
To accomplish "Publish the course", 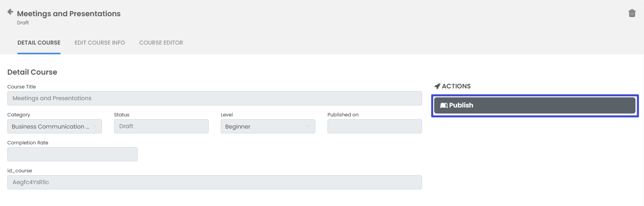I will point(534,105).
